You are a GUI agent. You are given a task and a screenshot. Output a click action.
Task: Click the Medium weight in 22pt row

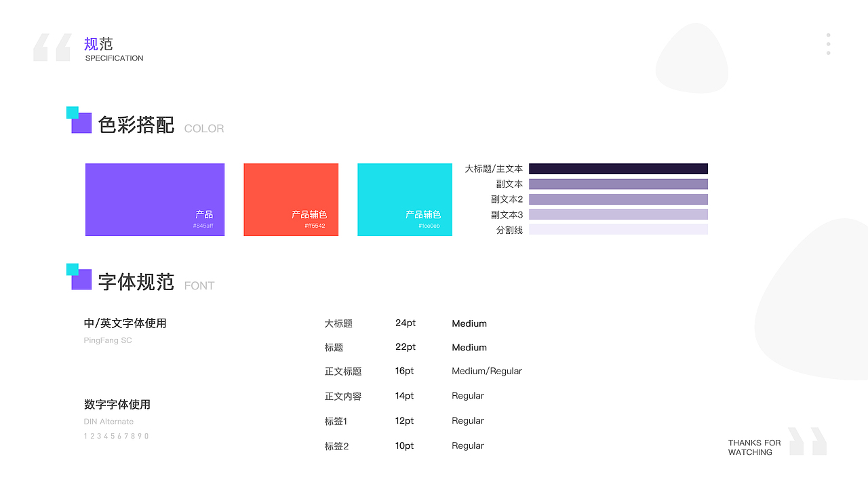pyautogui.click(x=469, y=348)
